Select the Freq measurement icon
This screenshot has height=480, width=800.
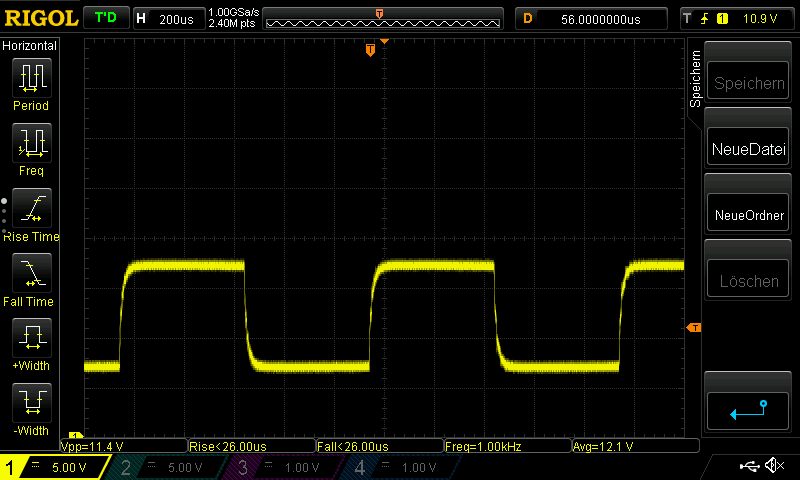pos(31,142)
